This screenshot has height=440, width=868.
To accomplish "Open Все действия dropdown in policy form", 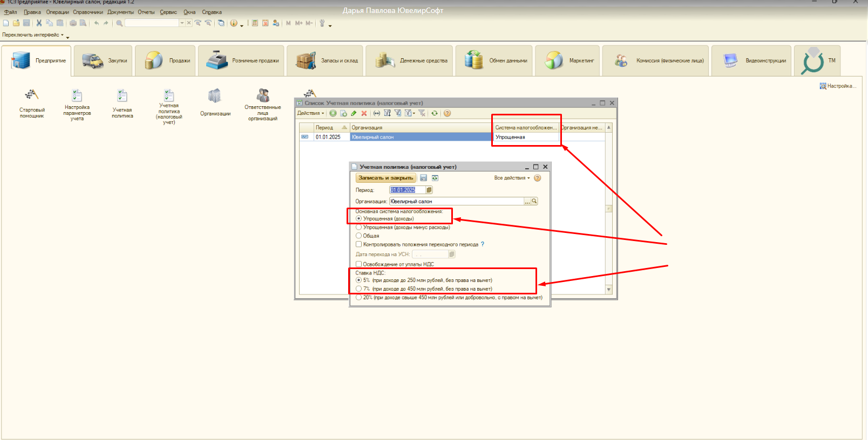I will 512,178.
